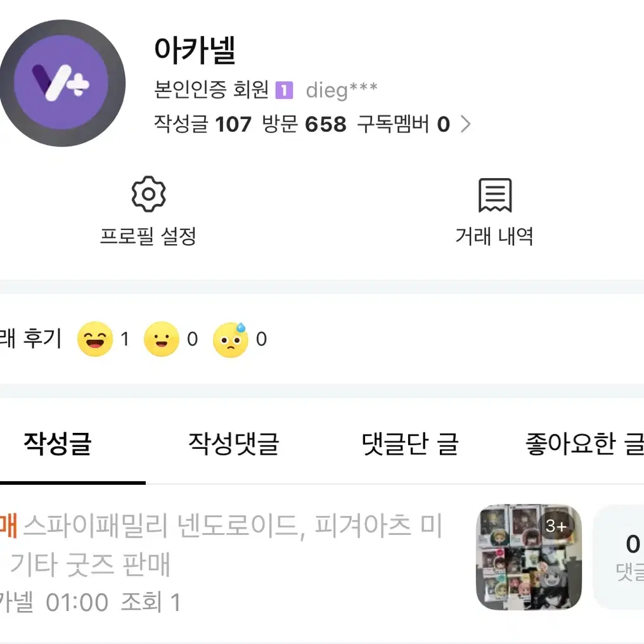Click the 거래 내역 label
The image size is (644, 644).
494,236
